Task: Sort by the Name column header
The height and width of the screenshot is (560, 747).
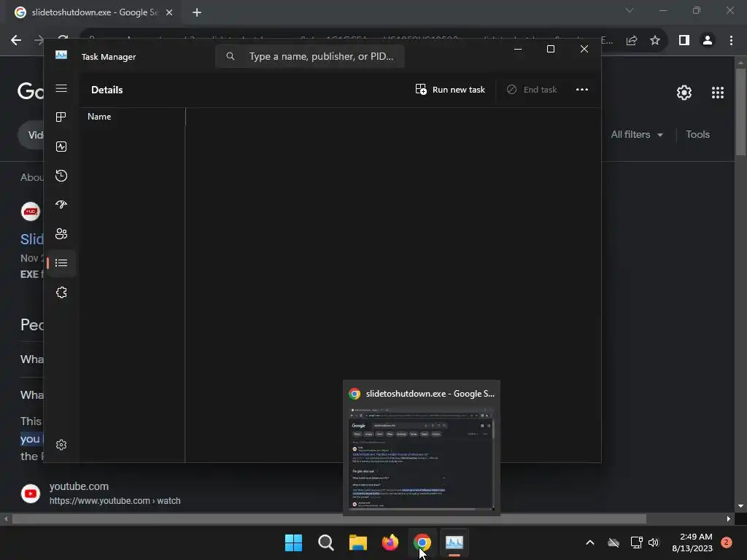Action: 99,117
